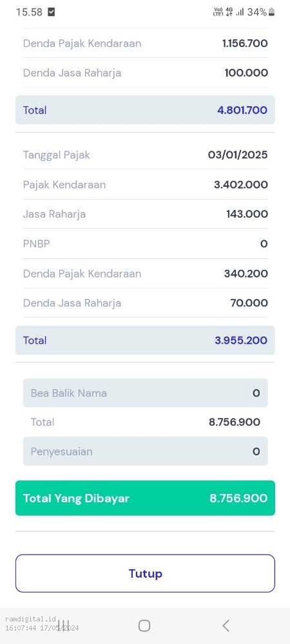
Task: Select the Total row showing 3.955.200
Action: coord(145,340)
